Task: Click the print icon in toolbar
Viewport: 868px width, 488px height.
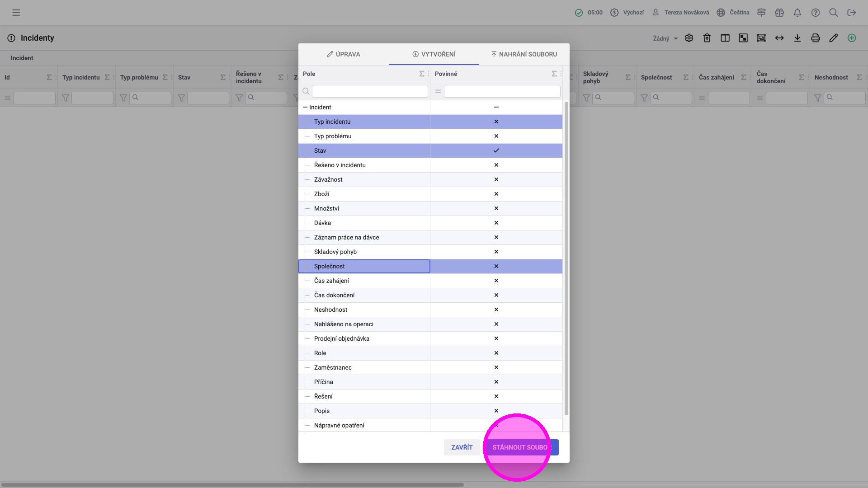Action: click(816, 38)
